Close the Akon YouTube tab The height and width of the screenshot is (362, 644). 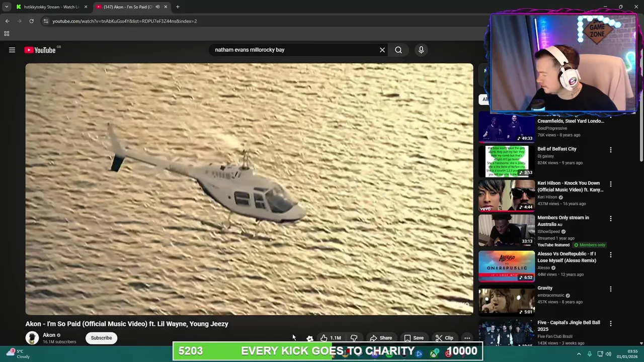(x=166, y=7)
